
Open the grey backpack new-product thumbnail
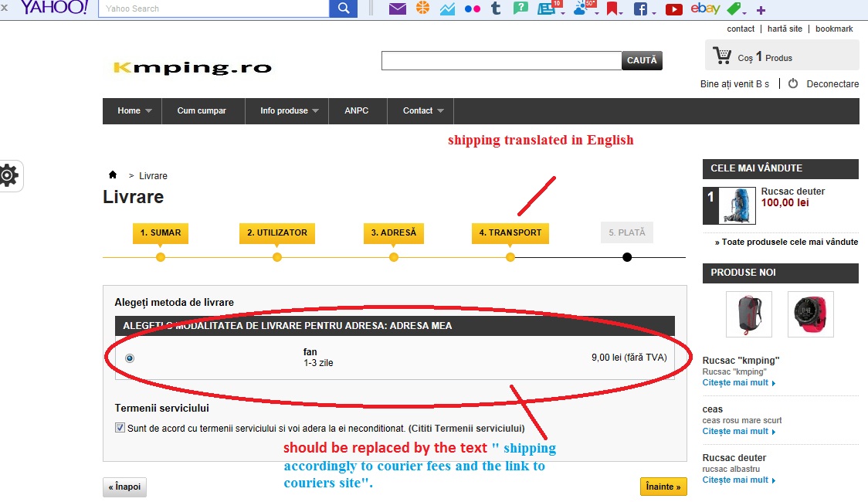coord(748,314)
